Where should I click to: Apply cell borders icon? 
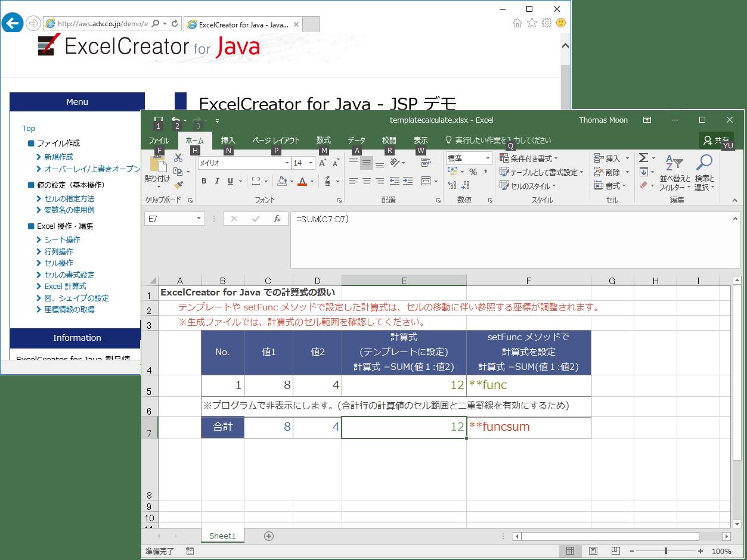click(256, 181)
